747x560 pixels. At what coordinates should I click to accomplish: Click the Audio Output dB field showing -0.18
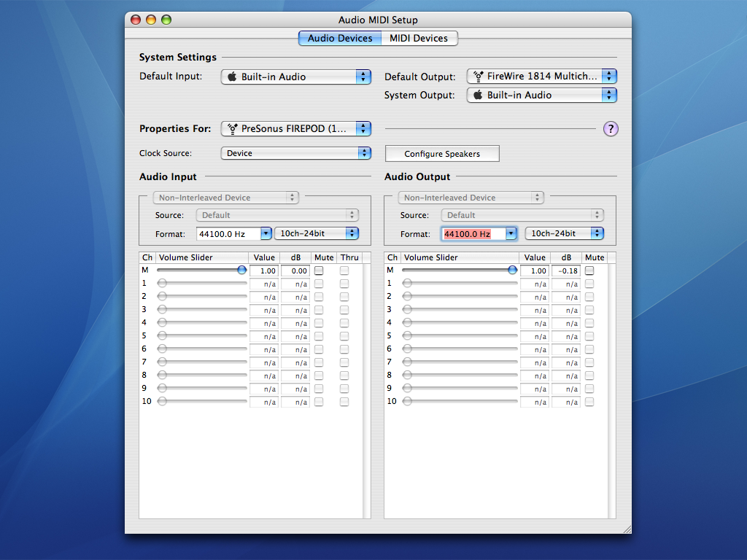(566, 271)
